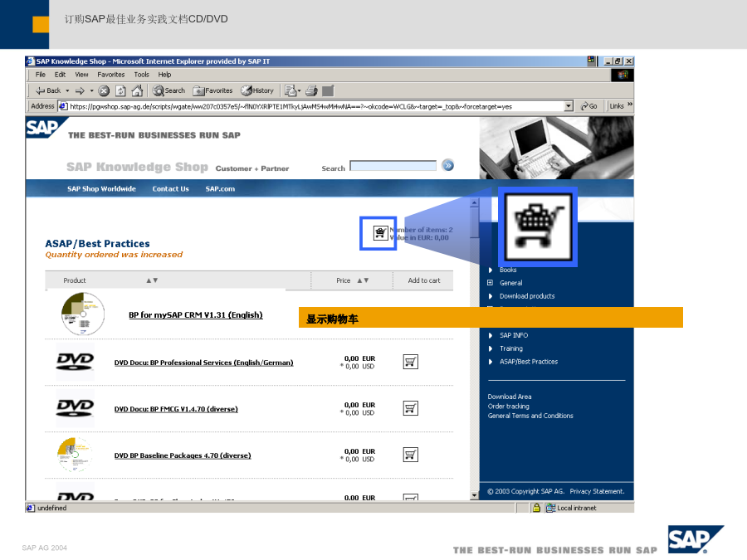The width and height of the screenshot is (747, 560).
Task: Click the Back arrow toolbar button
Action: (48, 90)
